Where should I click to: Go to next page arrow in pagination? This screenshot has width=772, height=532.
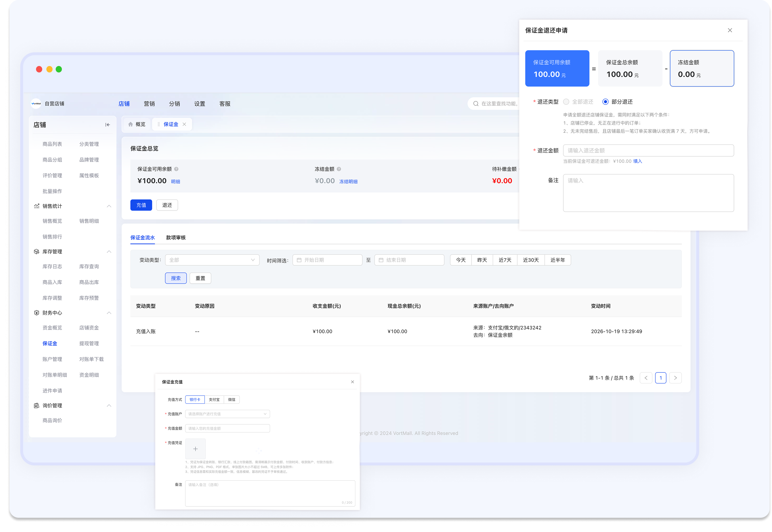pyautogui.click(x=675, y=378)
